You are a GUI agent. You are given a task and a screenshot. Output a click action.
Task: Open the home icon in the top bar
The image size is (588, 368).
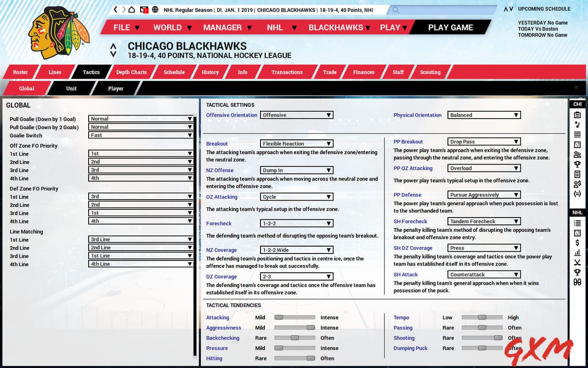click(131, 9)
